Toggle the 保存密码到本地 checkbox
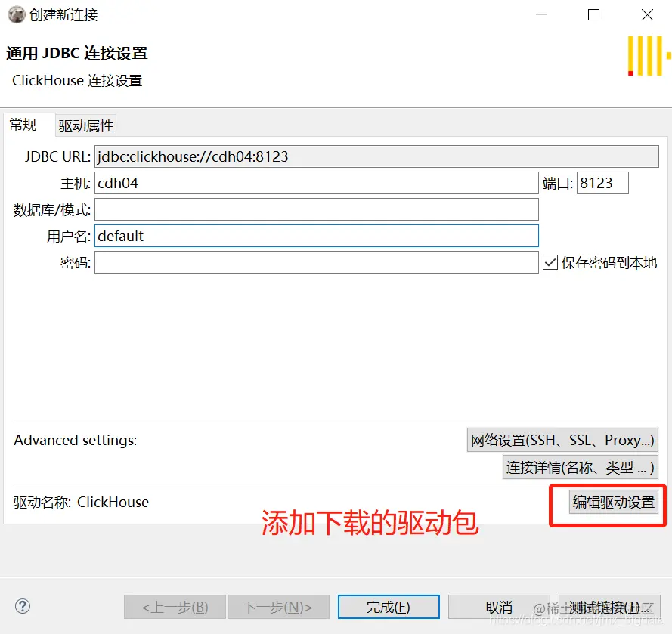This screenshot has height=634, width=672. click(550, 262)
